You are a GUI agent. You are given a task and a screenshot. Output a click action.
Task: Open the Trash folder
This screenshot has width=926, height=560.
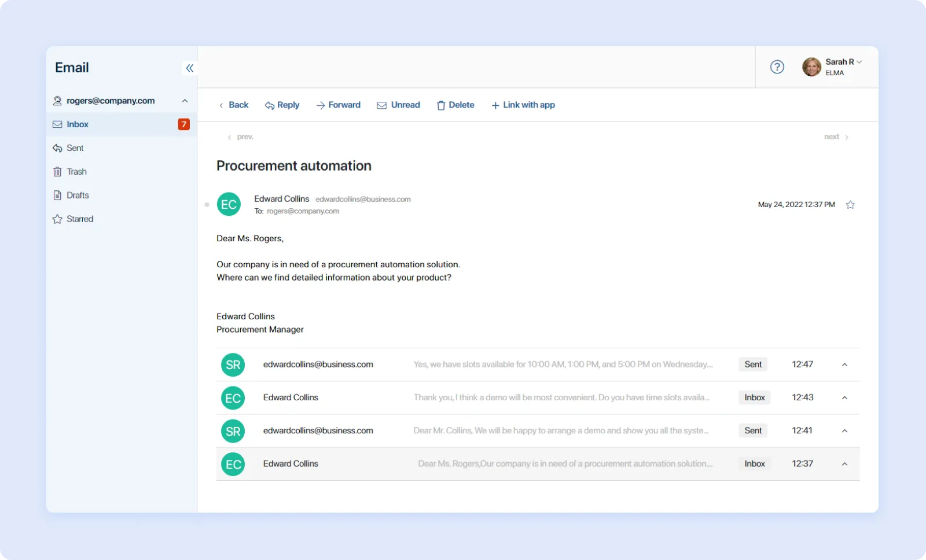76,172
